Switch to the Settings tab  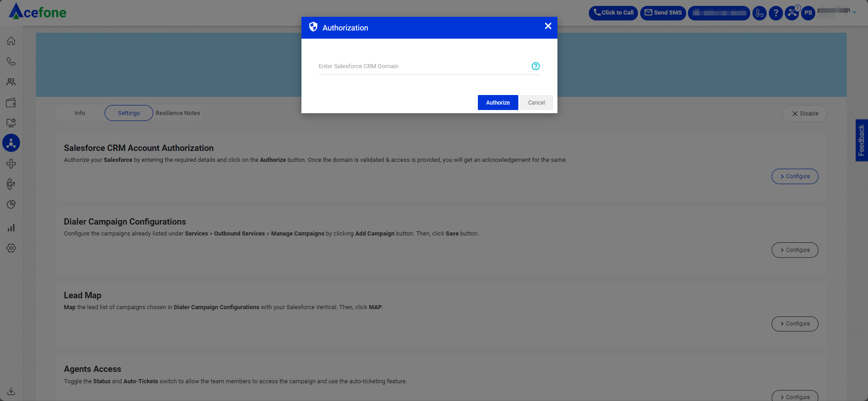pyautogui.click(x=129, y=113)
